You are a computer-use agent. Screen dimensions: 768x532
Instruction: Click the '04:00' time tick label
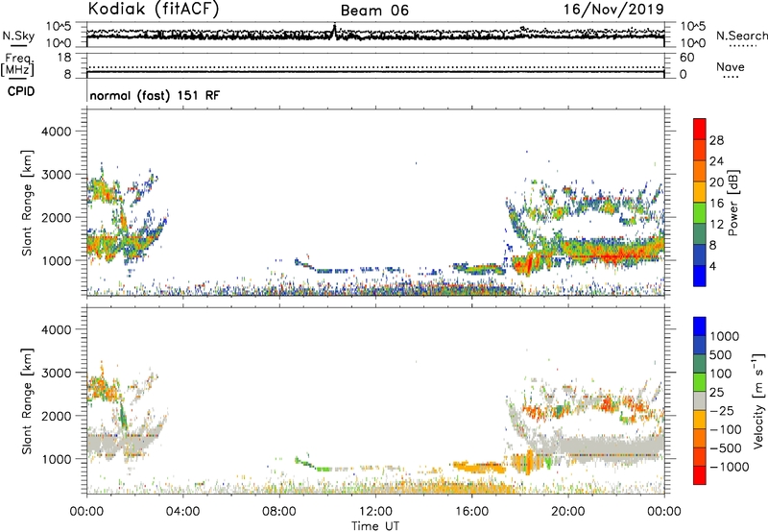(x=182, y=512)
